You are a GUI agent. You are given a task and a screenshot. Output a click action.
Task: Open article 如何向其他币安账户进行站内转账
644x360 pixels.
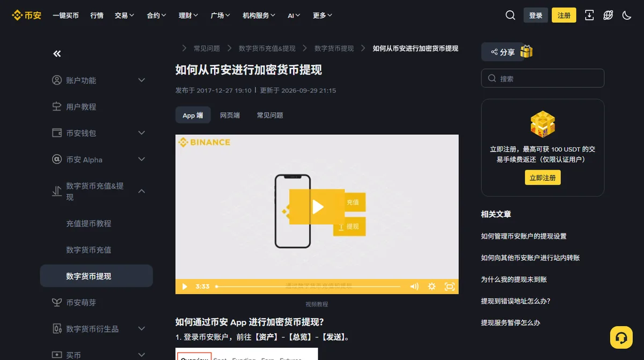[x=530, y=258]
